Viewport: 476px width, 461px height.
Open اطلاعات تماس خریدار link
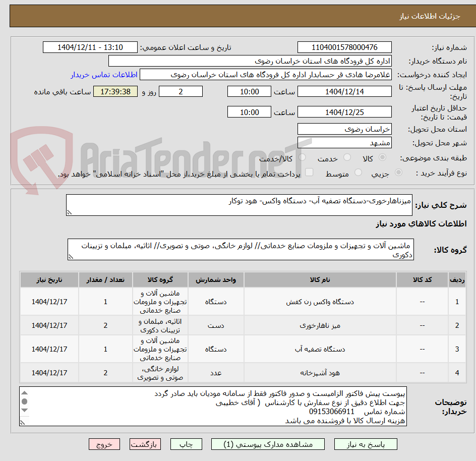click(104, 75)
